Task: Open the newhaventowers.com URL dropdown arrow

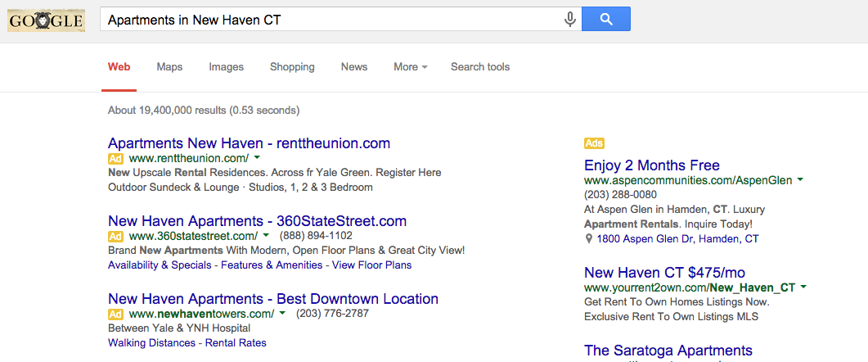Action: coord(282,313)
